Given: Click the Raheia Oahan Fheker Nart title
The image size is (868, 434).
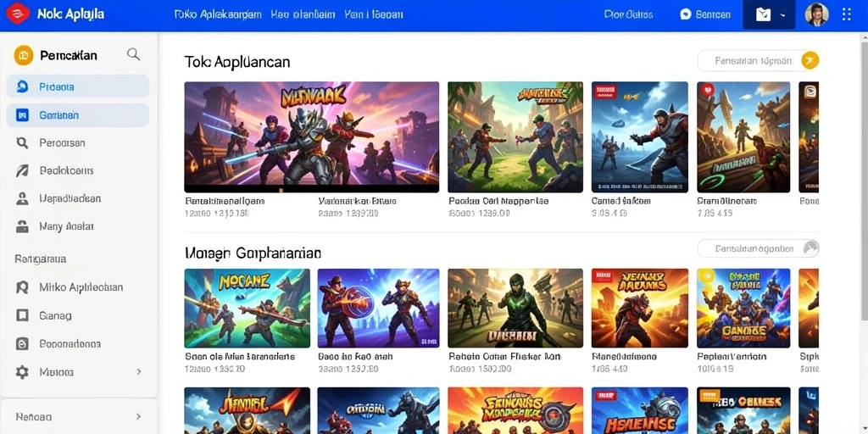Looking at the screenshot, I should pyautogui.click(x=505, y=357).
